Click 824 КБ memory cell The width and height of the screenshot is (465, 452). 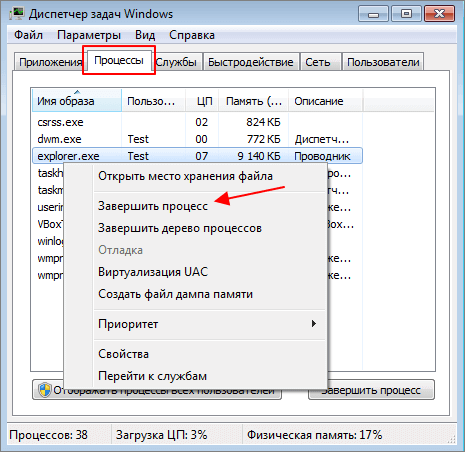click(x=263, y=122)
